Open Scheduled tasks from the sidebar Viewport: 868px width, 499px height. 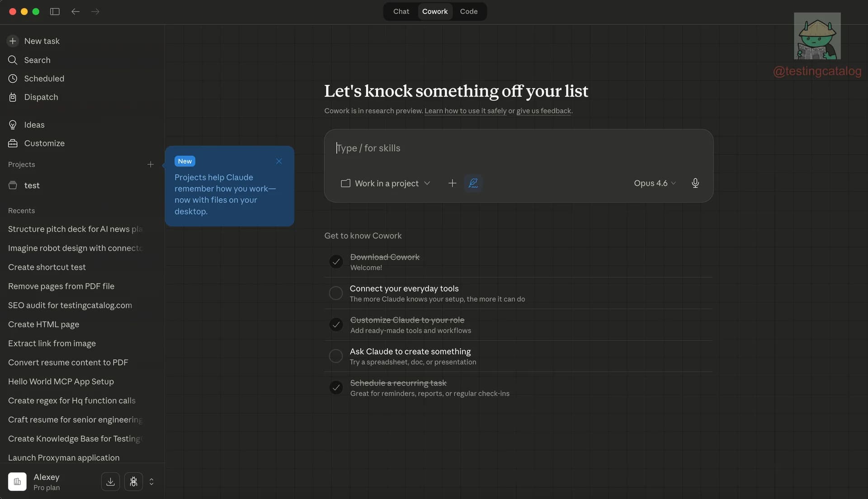tap(13, 78)
